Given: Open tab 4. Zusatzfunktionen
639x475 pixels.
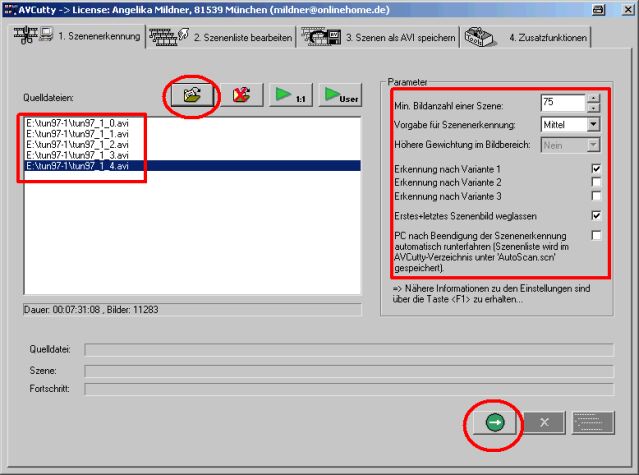Looking at the screenshot, I should click(526, 37).
